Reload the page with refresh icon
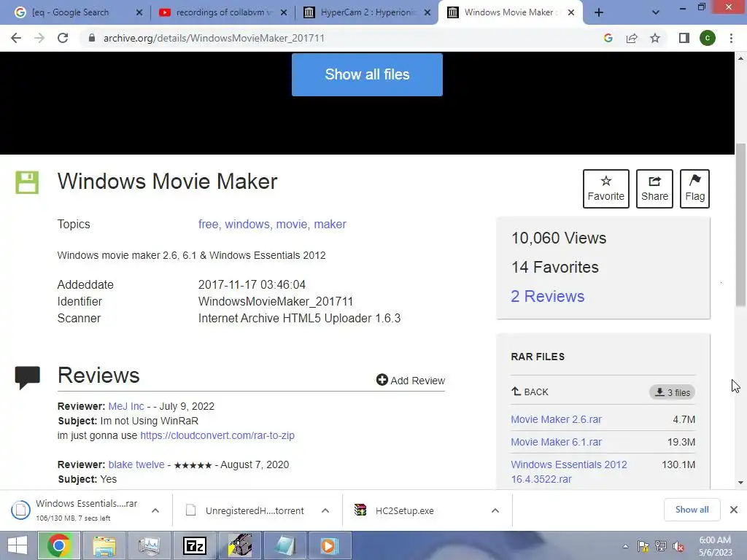This screenshot has height=560, width=747. [63, 38]
